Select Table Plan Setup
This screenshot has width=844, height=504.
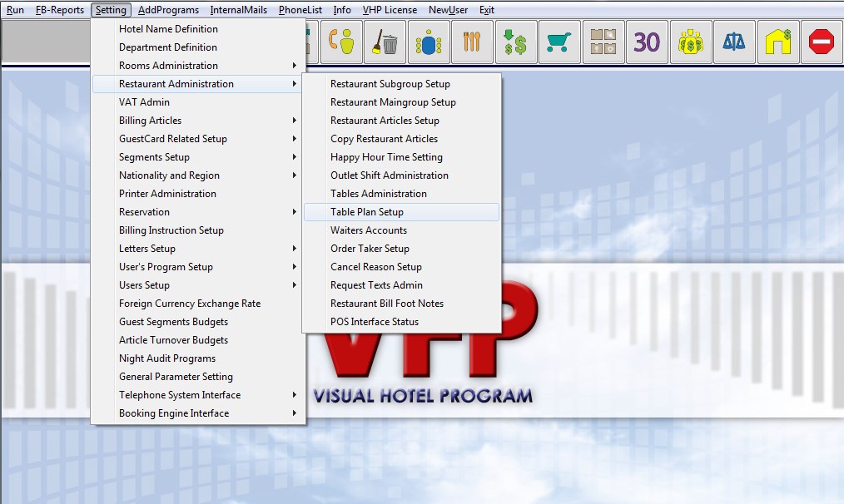coord(366,212)
